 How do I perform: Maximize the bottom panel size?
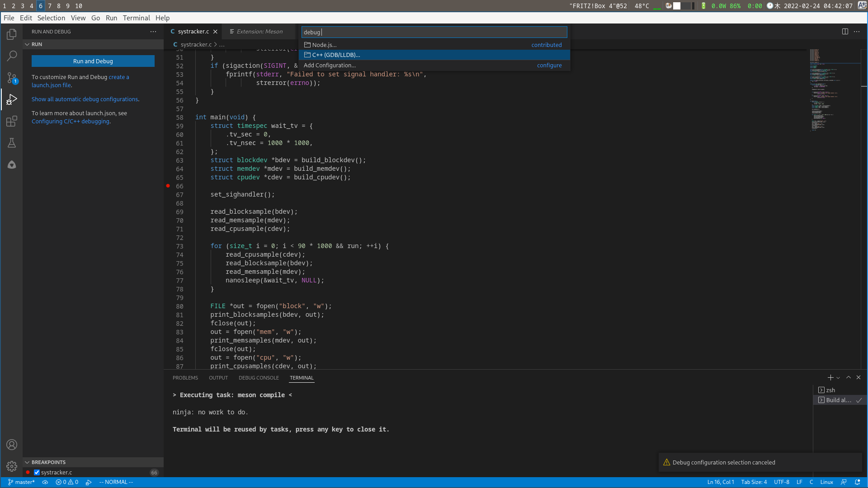point(849,378)
